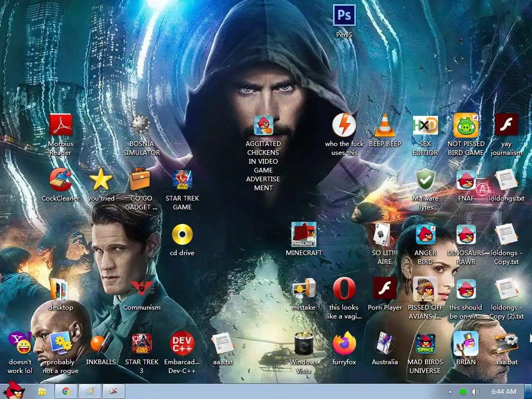Open the yay journalism Flash icon
532x399 pixels.
(x=506, y=125)
